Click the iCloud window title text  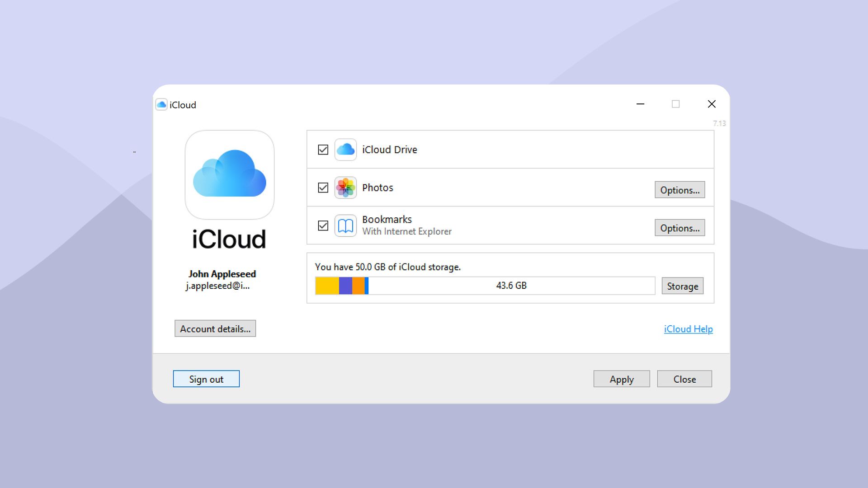click(x=183, y=105)
